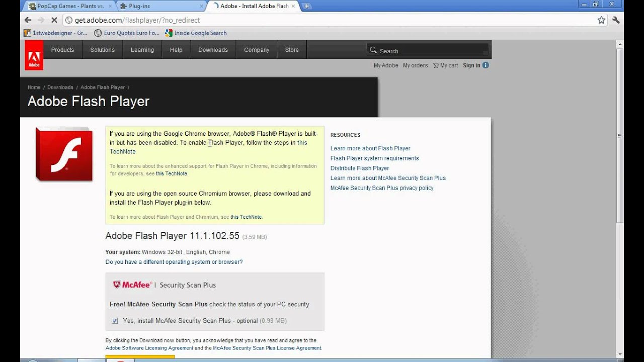Click the 'Adobe Flash Player 11.1.102.55' version text
644x362 pixels.
[x=172, y=236]
